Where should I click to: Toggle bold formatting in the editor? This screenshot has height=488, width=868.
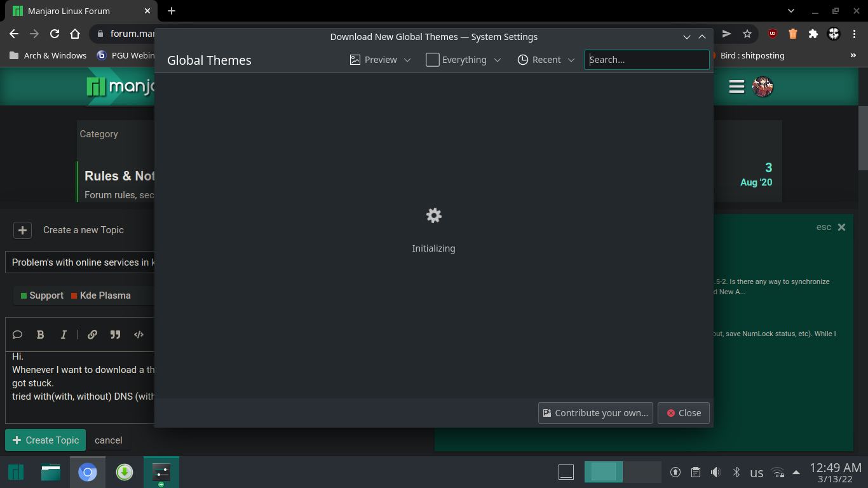[x=41, y=334]
